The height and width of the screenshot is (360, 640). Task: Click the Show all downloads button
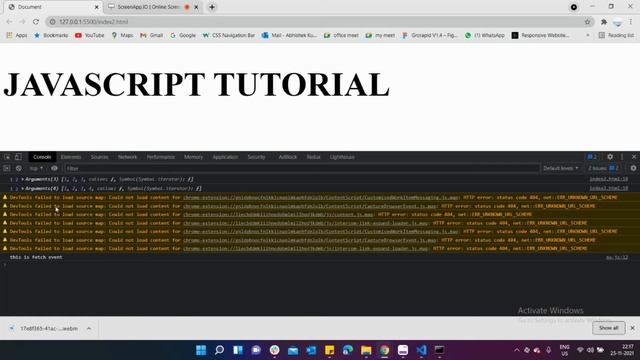[608, 328]
